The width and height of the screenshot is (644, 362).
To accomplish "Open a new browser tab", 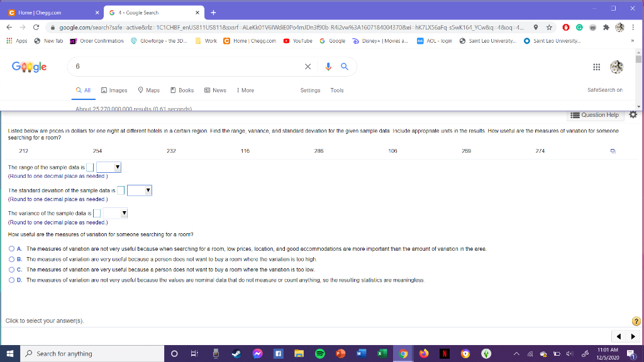I will (x=213, y=13).
